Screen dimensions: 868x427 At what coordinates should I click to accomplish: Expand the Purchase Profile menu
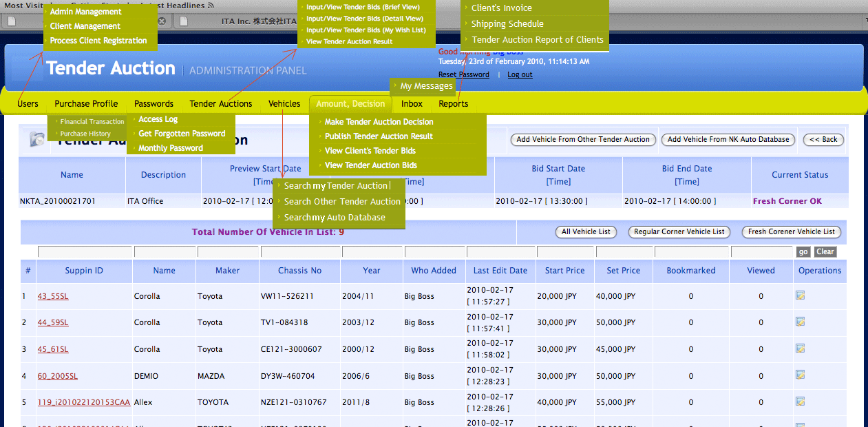(86, 104)
